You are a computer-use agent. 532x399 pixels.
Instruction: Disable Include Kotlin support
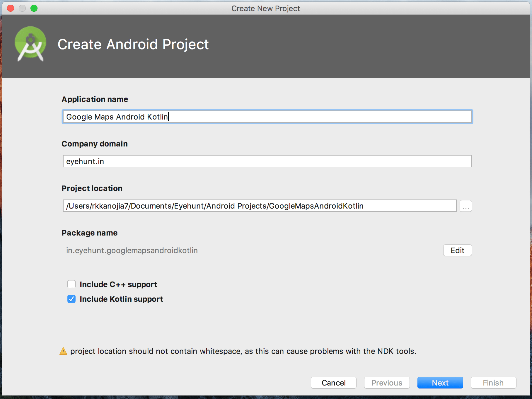[71, 299]
